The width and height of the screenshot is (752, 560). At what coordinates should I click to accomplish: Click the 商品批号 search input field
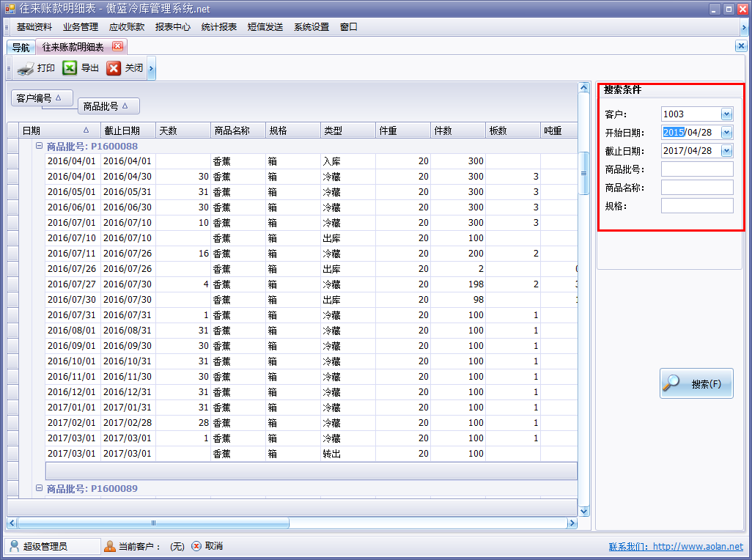tap(696, 169)
